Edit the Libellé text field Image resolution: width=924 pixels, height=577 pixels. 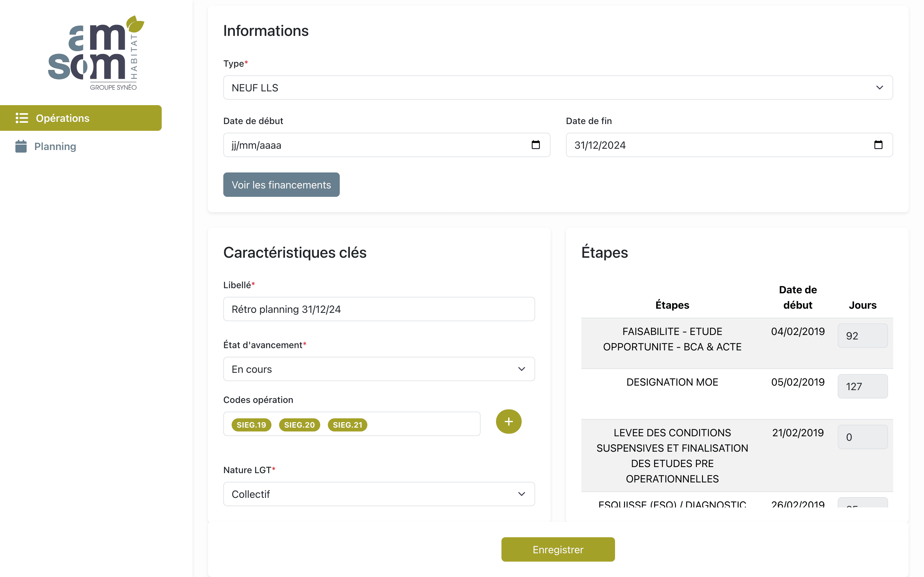coord(379,309)
